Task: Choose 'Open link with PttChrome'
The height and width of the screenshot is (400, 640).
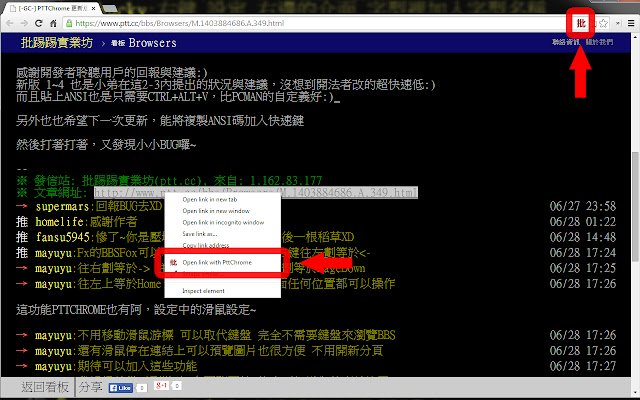Action: point(217,262)
